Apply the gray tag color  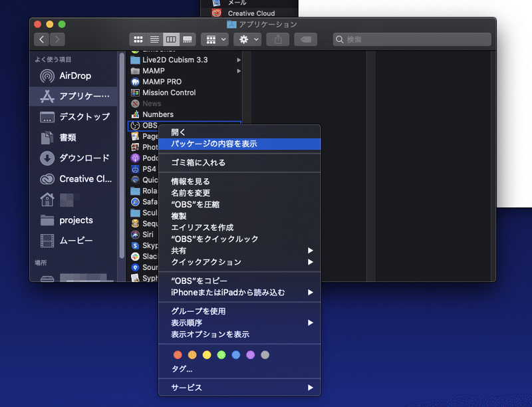tap(265, 355)
